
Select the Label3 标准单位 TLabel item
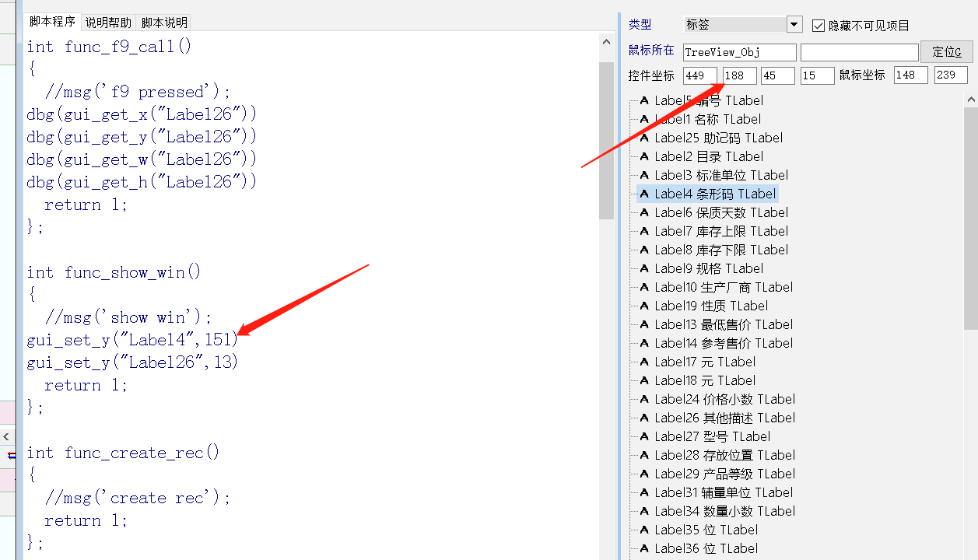pos(720,175)
